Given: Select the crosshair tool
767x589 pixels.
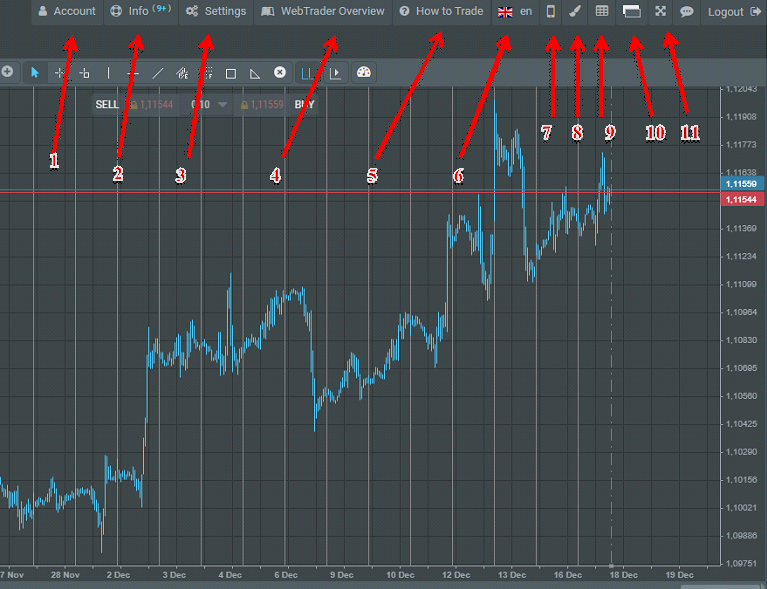Looking at the screenshot, I should pos(60,73).
